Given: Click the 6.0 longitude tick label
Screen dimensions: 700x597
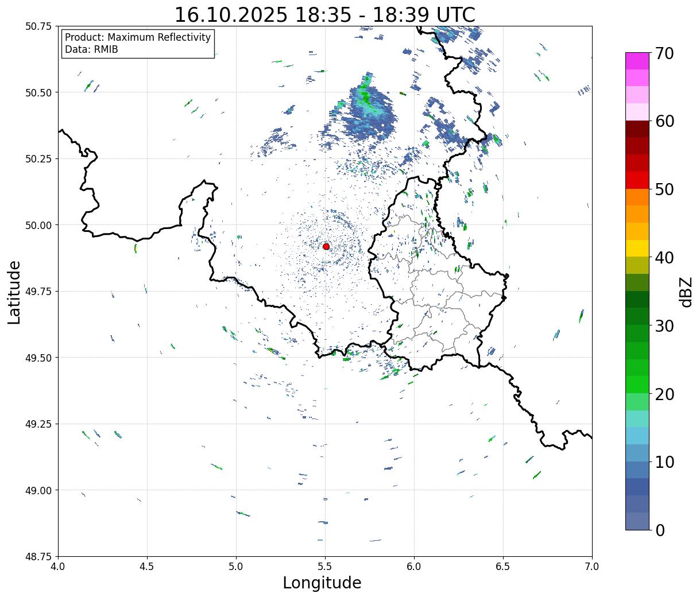Looking at the screenshot, I should click(x=414, y=567).
